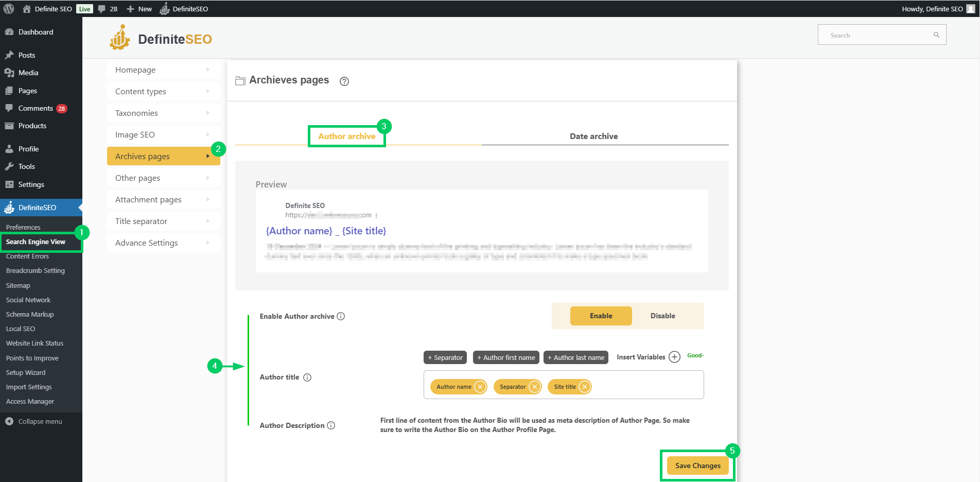Add the Author first name variable
Viewport: 980px width, 482px height.
click(x=506, y=357)
